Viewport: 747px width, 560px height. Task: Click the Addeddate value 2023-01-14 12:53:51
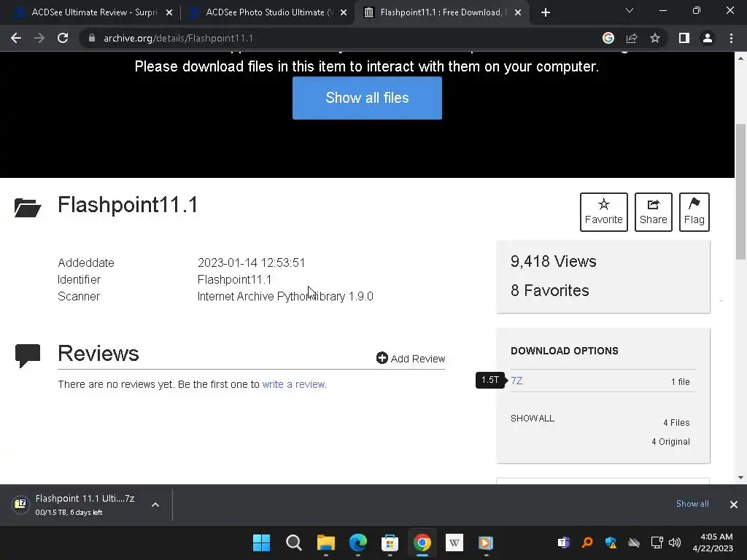tap(251, 262)
